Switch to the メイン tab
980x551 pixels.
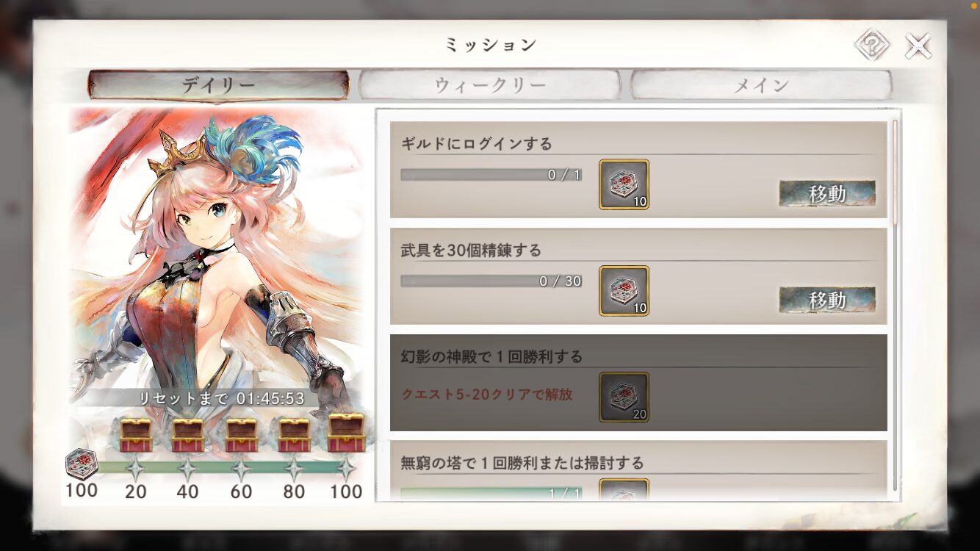point(761,85)
